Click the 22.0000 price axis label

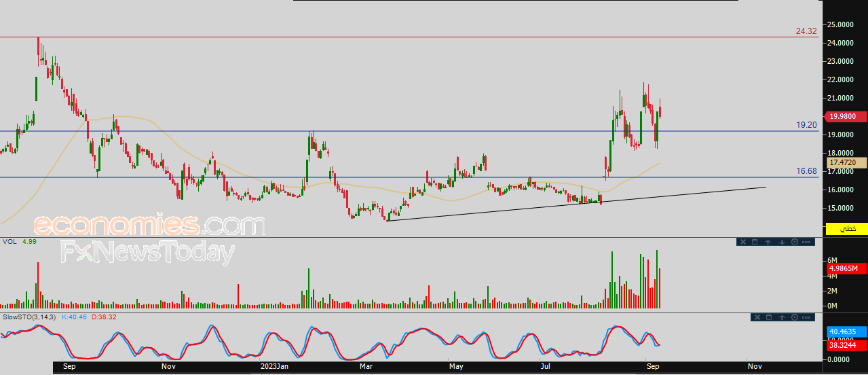(842, 79)
